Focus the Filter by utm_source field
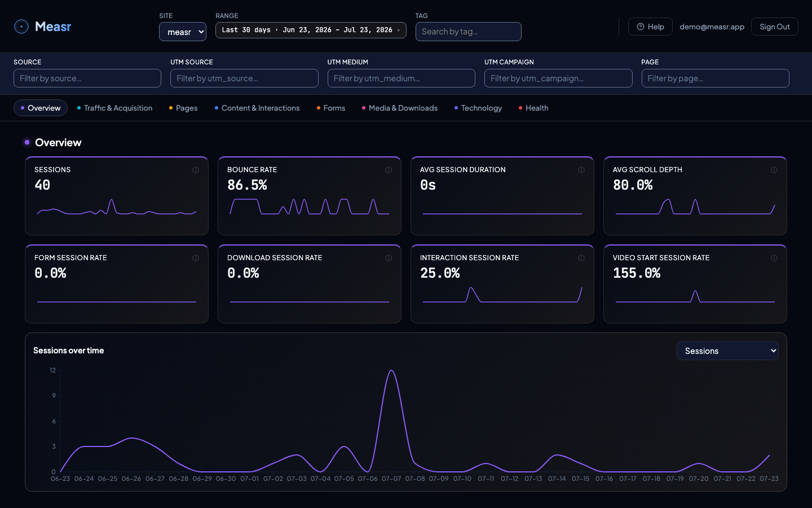 (x=244, y=78)
